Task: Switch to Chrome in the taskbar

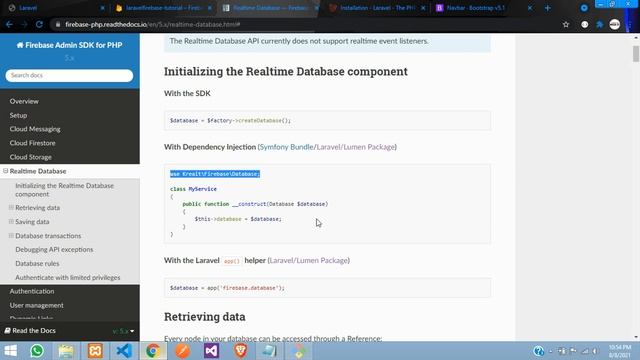Action: (x=153, y=351)
